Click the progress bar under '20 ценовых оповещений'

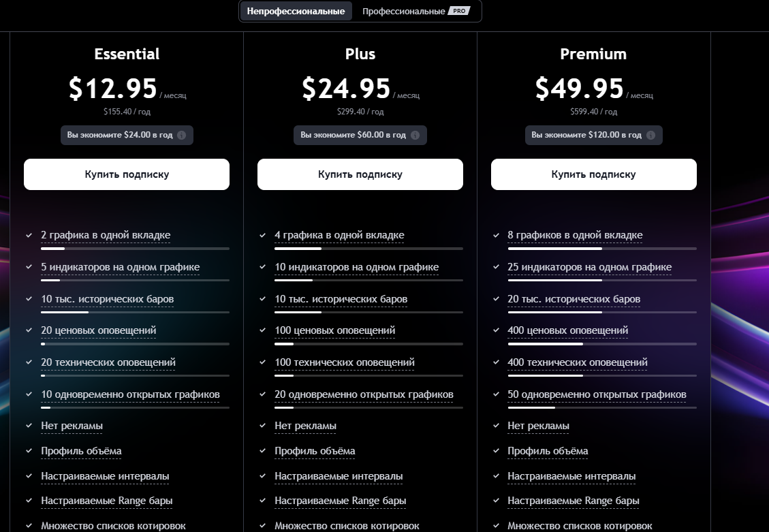pos(135,344)
